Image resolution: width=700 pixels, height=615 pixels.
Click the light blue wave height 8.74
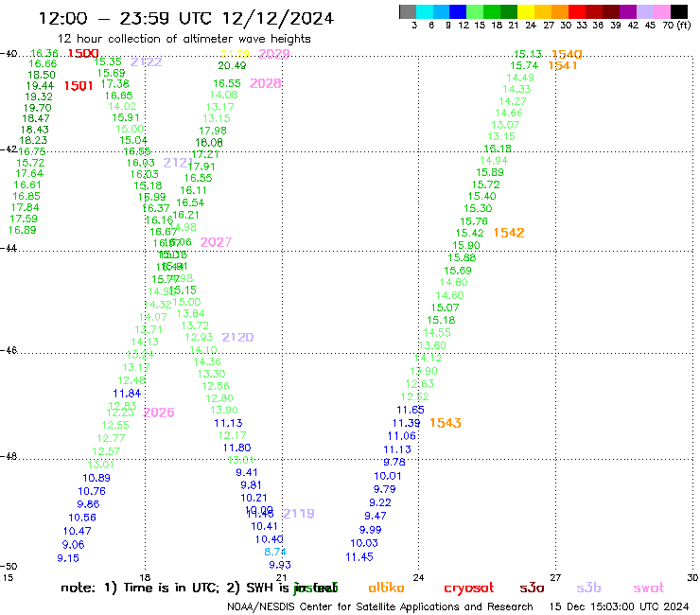pos(275,552)
